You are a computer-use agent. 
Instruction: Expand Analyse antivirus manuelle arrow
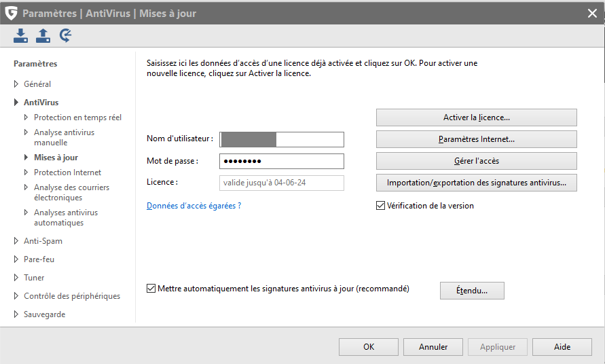[26, 132]
